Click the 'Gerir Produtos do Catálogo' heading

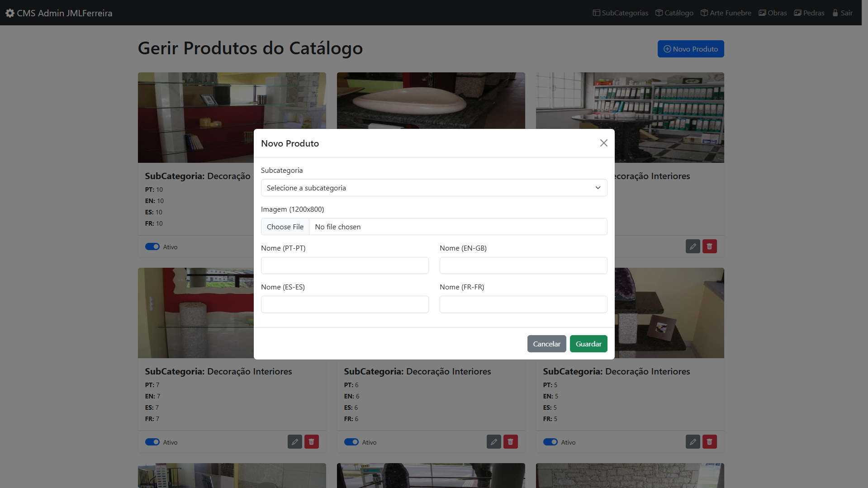(250, 48)
